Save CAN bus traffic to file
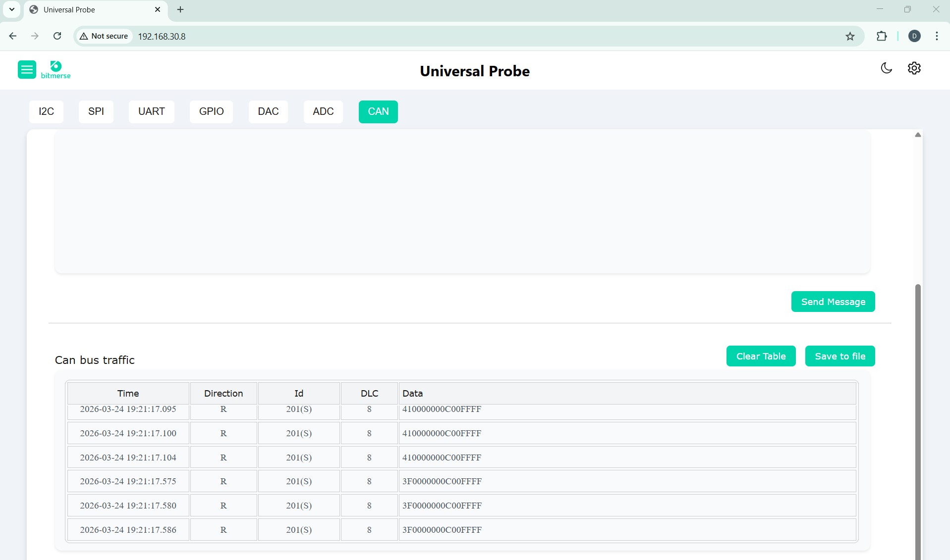Viewport: 950px width, 560px height. 839,356
